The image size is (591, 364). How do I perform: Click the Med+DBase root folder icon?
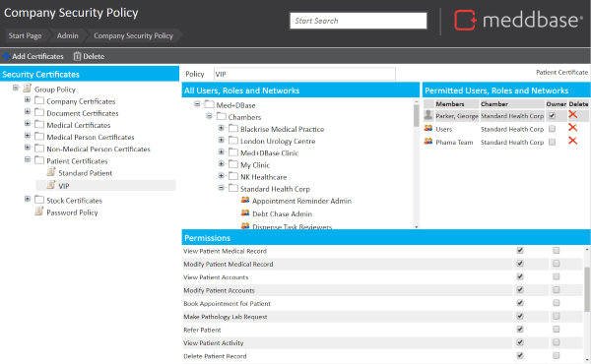pyautogui.click(x=209, y=104)
